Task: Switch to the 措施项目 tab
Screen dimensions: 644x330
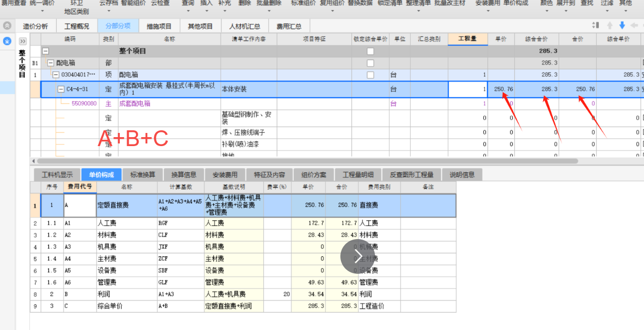Action: pyautogui.click(x=159, y=26)
